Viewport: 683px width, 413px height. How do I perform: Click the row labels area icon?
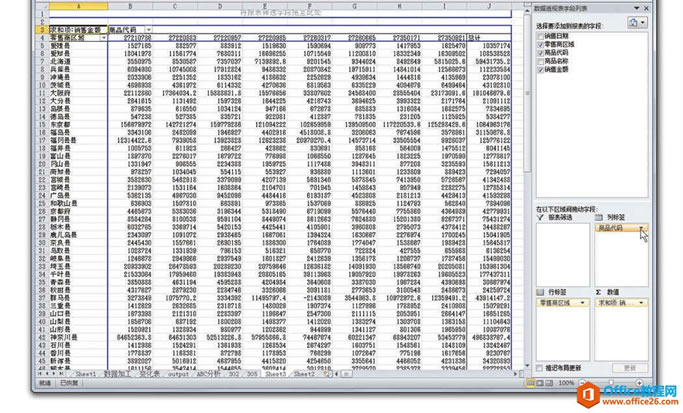point(541,292)
